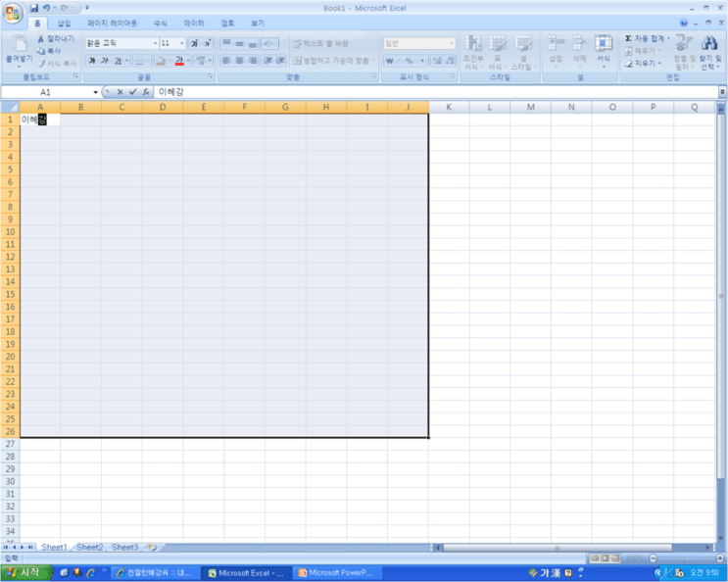Switch to the Insert ribbon tab
The image size is (728, 582).
click(x=64, y=24)
